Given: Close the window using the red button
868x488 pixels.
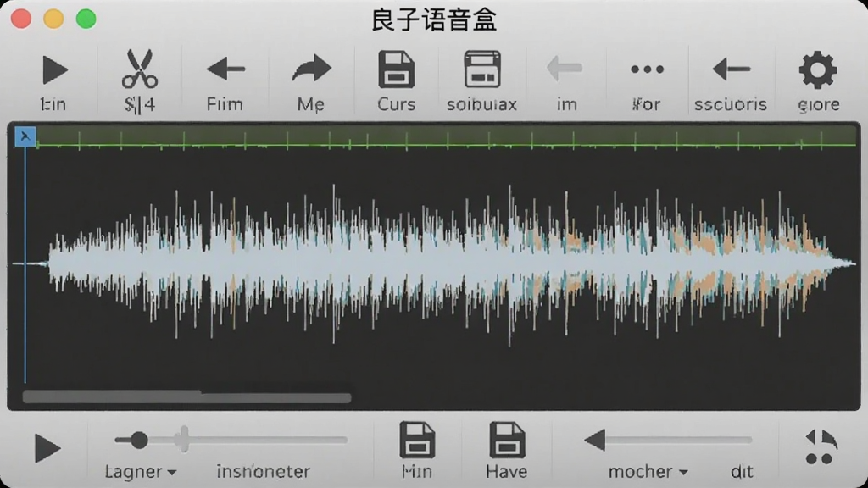Looking at the screenshot, I should [21, 19].
